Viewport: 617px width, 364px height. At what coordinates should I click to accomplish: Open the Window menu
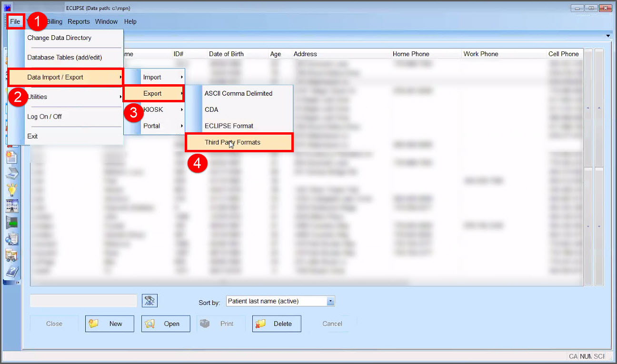tap(106, 21)
